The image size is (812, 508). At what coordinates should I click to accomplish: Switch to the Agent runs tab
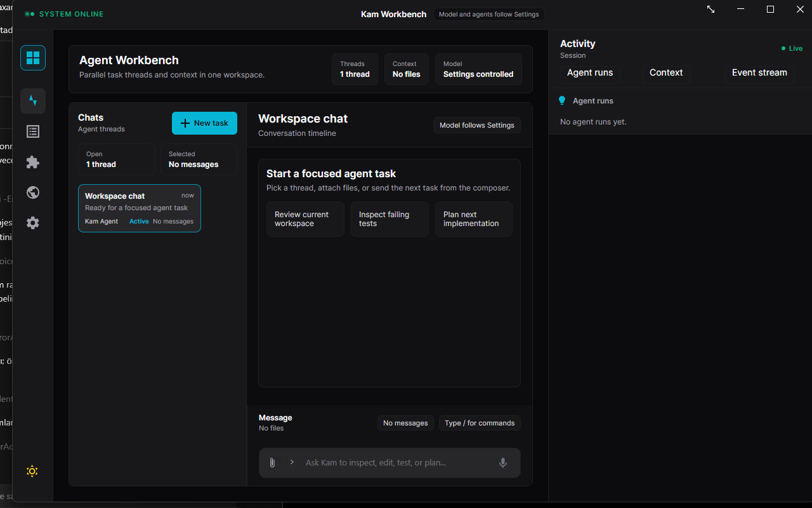click(590, 73)
